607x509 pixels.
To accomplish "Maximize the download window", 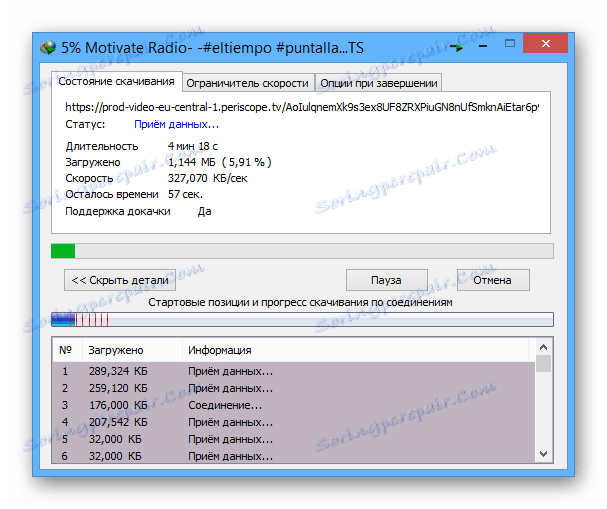I will click(510, 43).
